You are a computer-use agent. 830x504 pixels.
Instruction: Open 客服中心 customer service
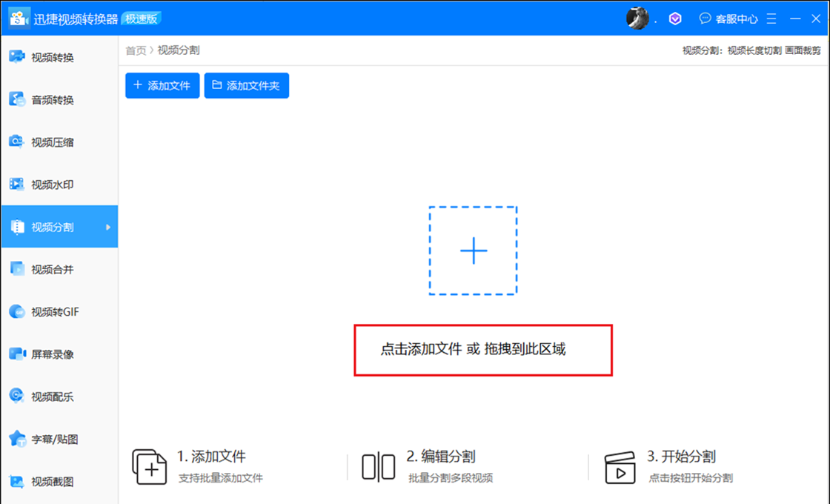[728, 19]
